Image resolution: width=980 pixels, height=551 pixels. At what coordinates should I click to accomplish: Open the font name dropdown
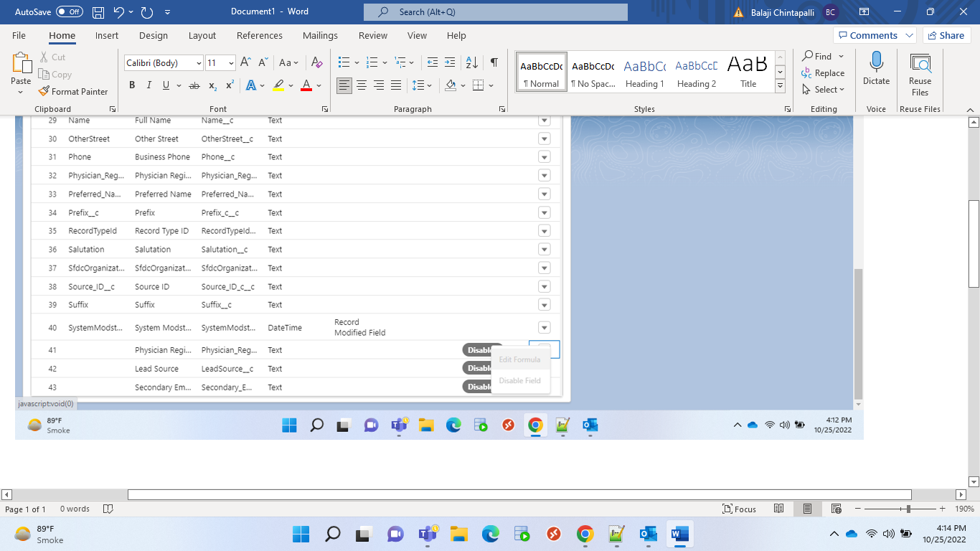click(199, 63)
